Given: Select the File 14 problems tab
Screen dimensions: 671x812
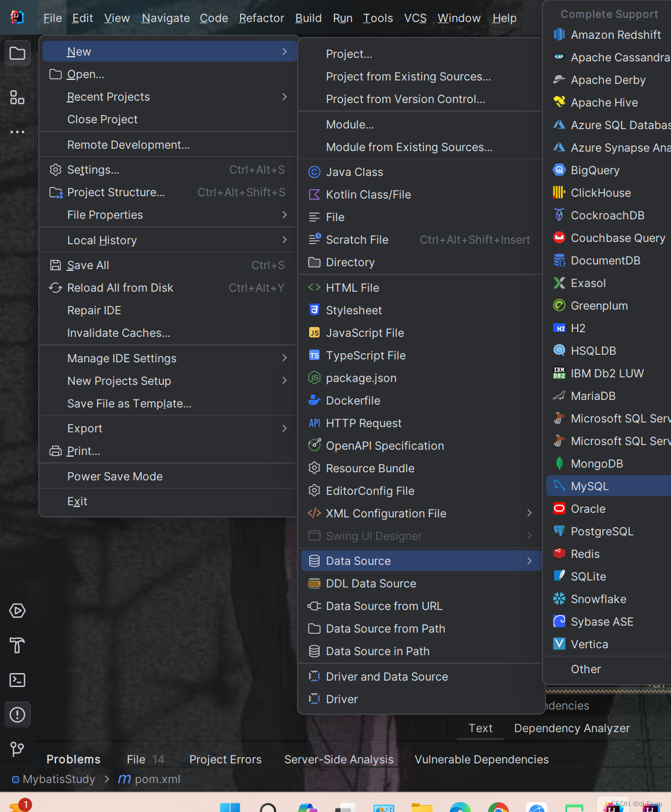Looking at the screenshot, I should [145, 759].
